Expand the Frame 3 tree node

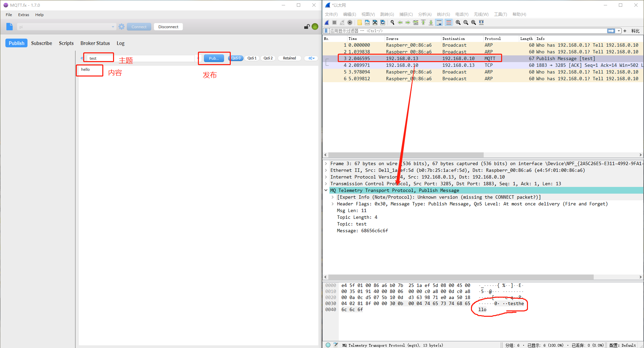326,163
